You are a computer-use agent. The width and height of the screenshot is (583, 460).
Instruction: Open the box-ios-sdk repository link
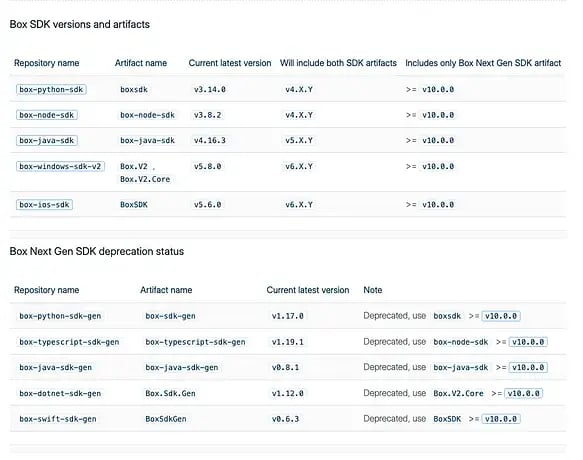44,205
